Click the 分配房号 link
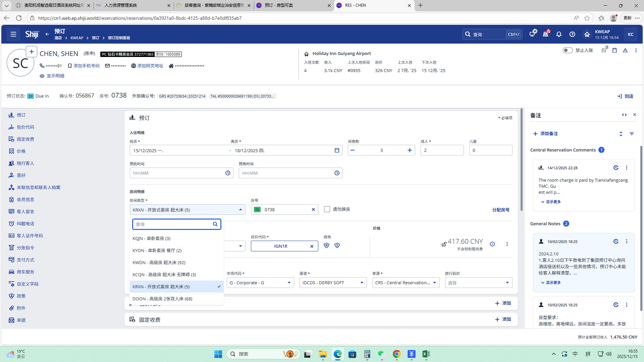 tap(500, 210)
